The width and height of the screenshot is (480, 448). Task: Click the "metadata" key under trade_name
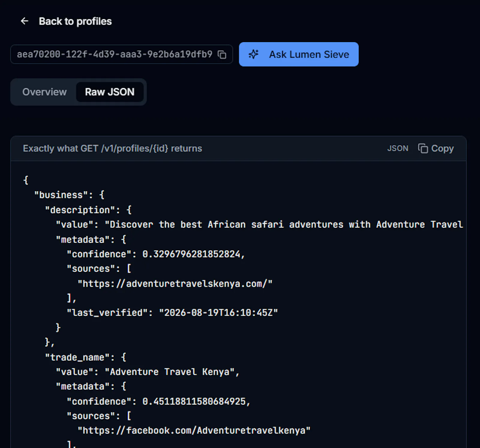pyautogui.click(x=83, y=386)
